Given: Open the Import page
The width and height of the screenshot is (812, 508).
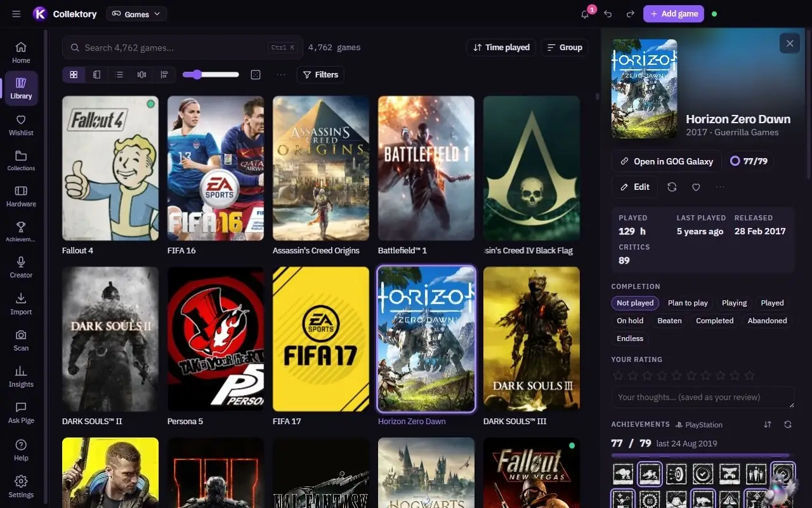Looking at the screenshot, I should coord(21,304).
